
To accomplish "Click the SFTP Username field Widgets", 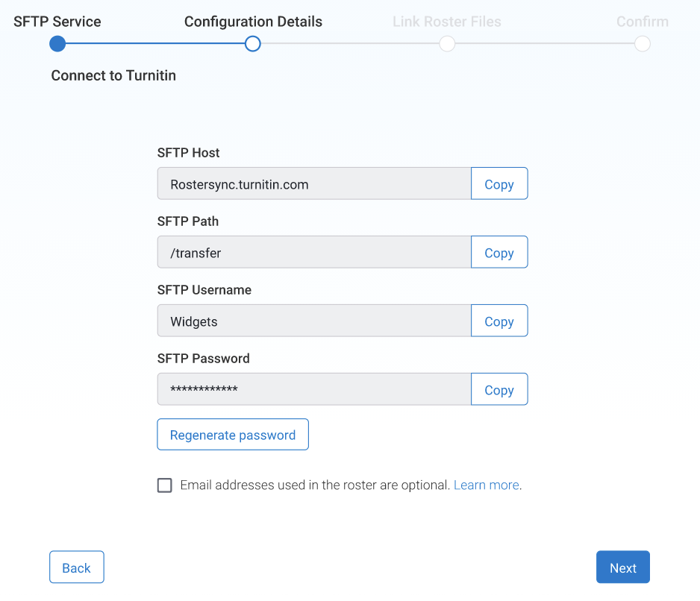I will point(313,321).
